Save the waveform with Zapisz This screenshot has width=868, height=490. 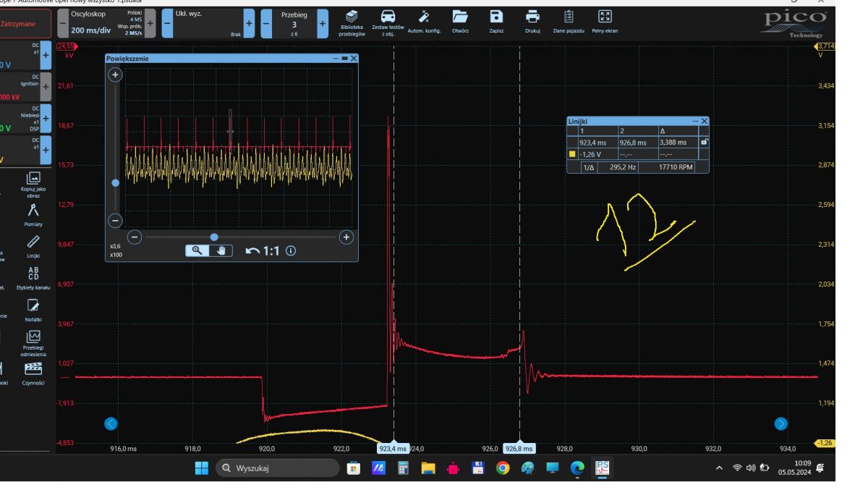point(496,22)
